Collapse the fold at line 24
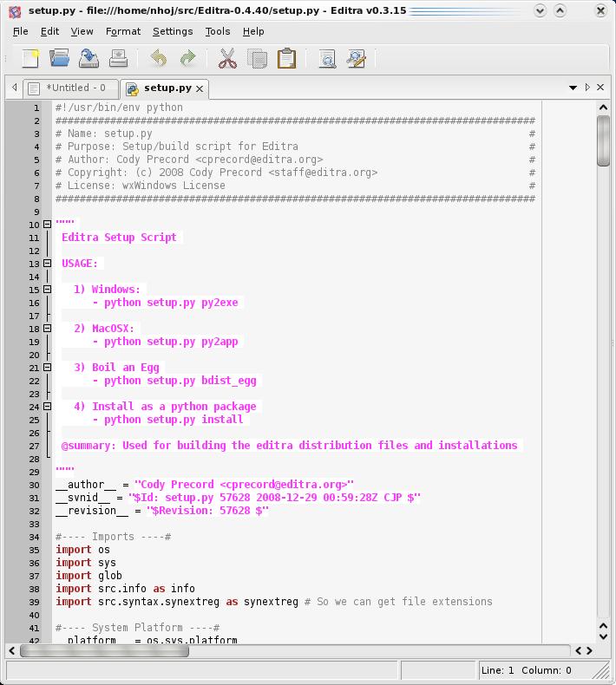Image resolution: width=616 pixels, height=685 pixels. (x=48, y=407)
